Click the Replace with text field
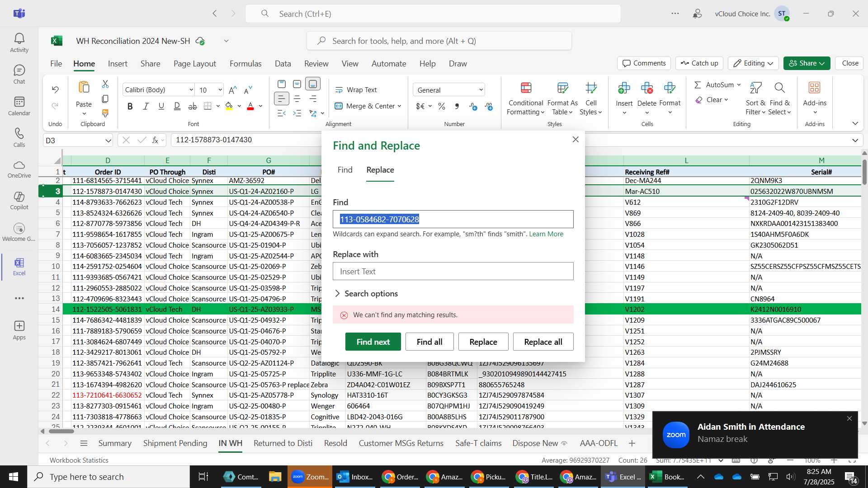Image resolution: width=868 pixels, height=488 pixels. tap(453, 272)
